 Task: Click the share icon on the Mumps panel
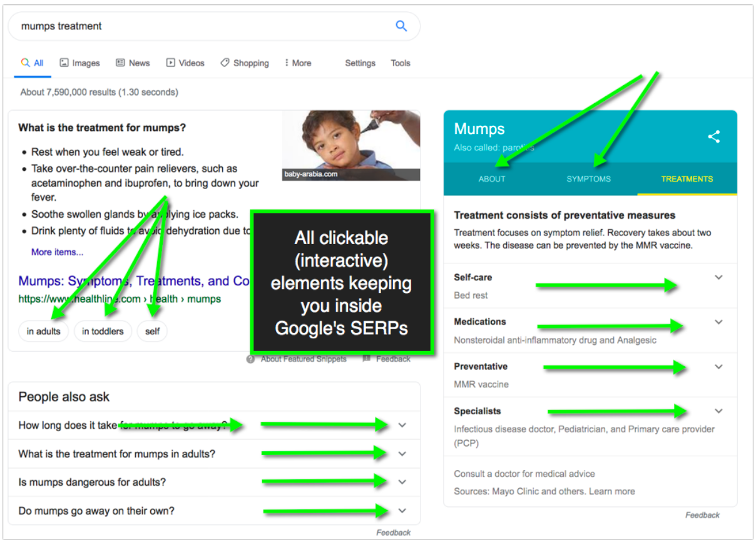coord(714,136)
